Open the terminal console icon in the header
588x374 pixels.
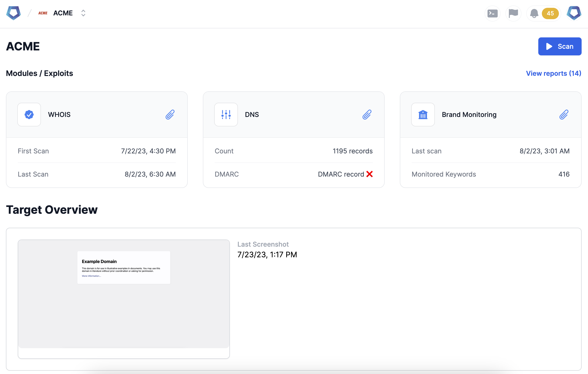pyautogui.click(x=493, y=13)
